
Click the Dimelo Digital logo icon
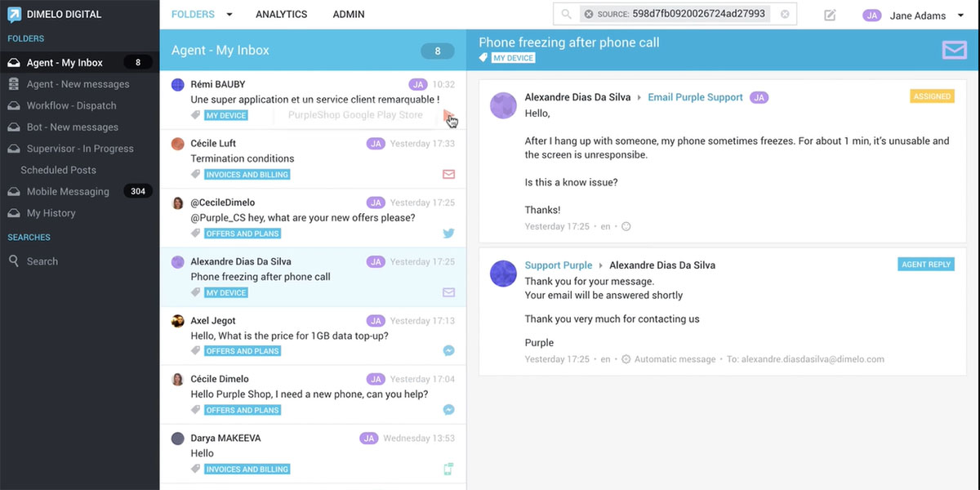[x=15, y=15]
